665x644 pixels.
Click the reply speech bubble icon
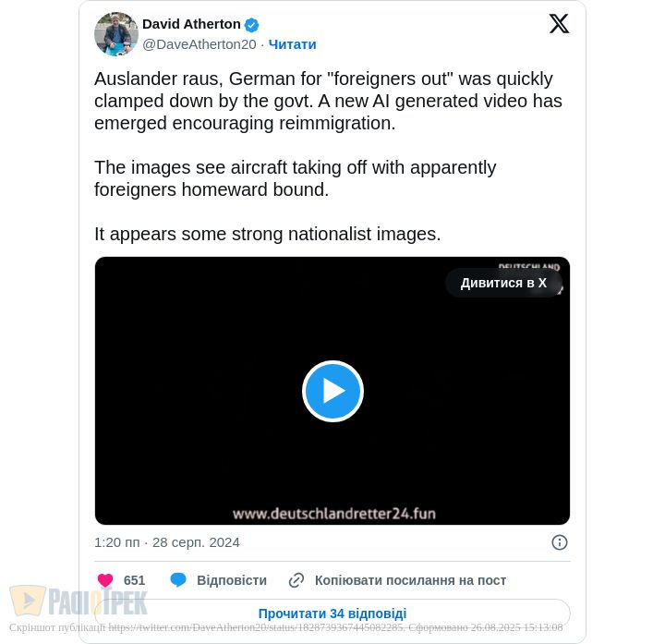pyautogui.click(x=178, y=580)
